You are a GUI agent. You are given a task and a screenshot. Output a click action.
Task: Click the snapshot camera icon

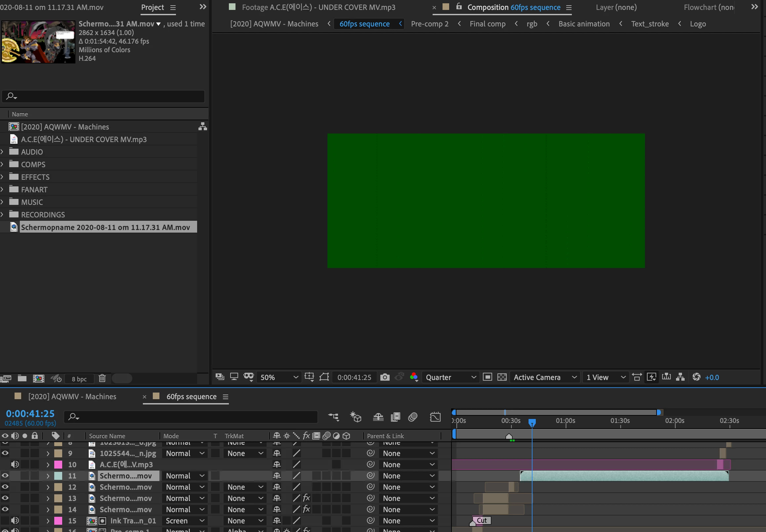385,377
